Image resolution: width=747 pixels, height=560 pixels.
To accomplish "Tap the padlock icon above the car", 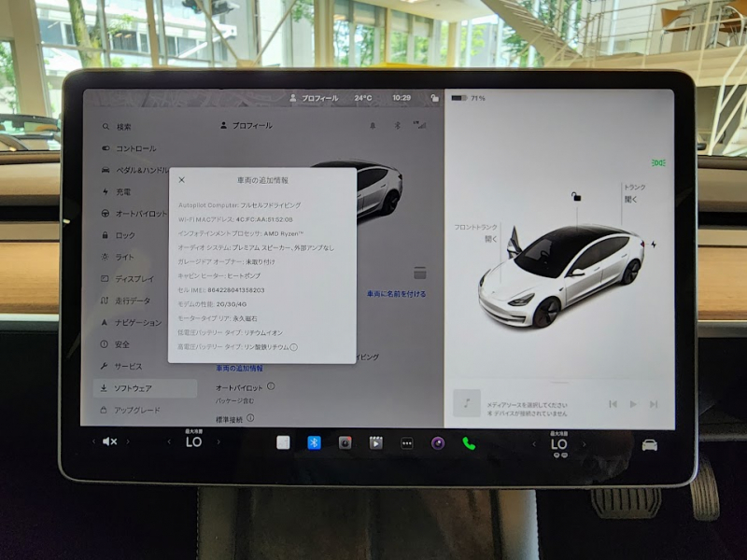I will (576, 197).
